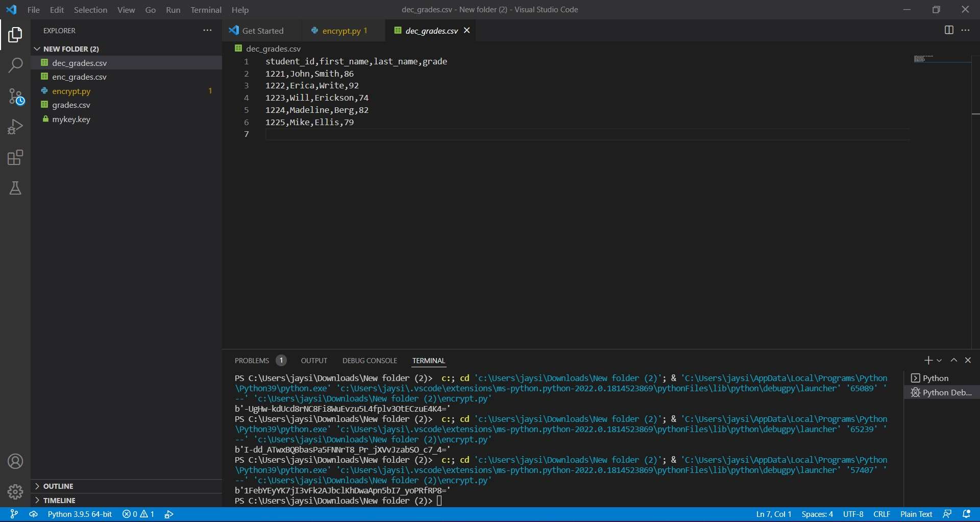The image size is (980, 522).
Task: Open the Manage gear settings icon
Action: point(15,492)
